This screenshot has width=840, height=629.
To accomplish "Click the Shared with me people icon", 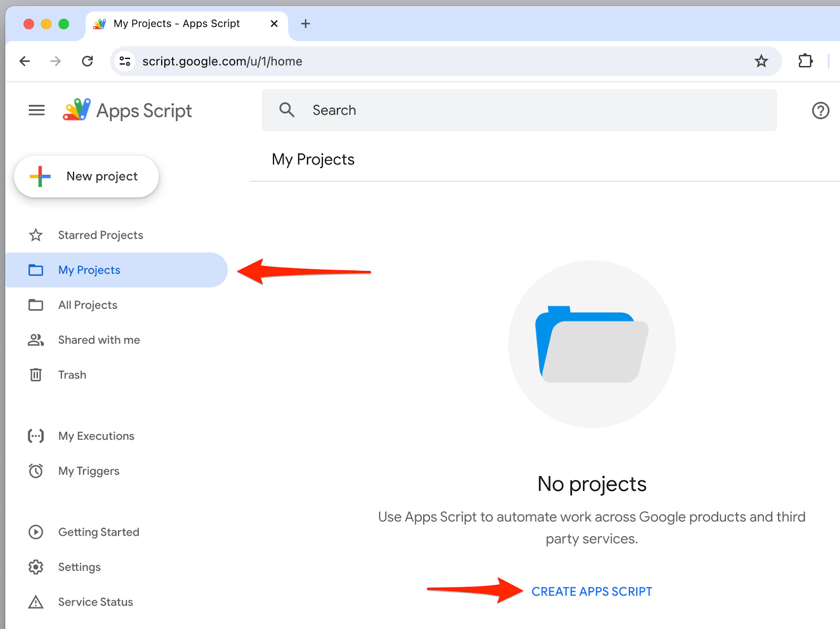I will pos(36,340).
